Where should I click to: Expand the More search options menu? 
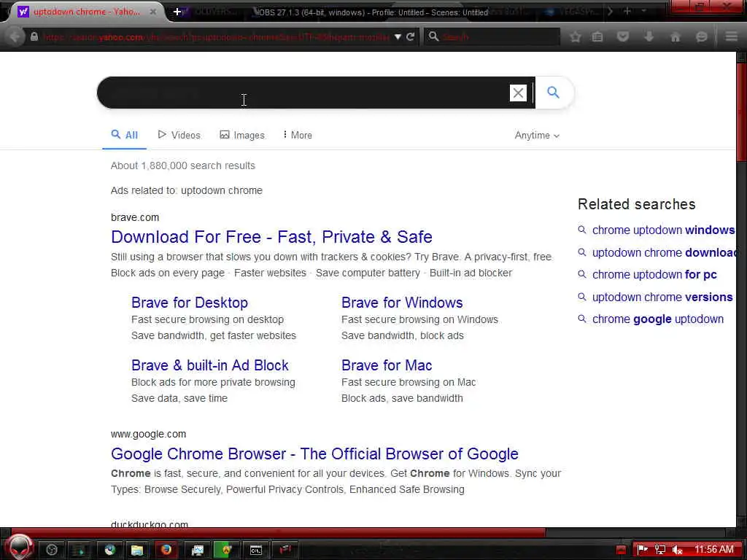[298, 135]
